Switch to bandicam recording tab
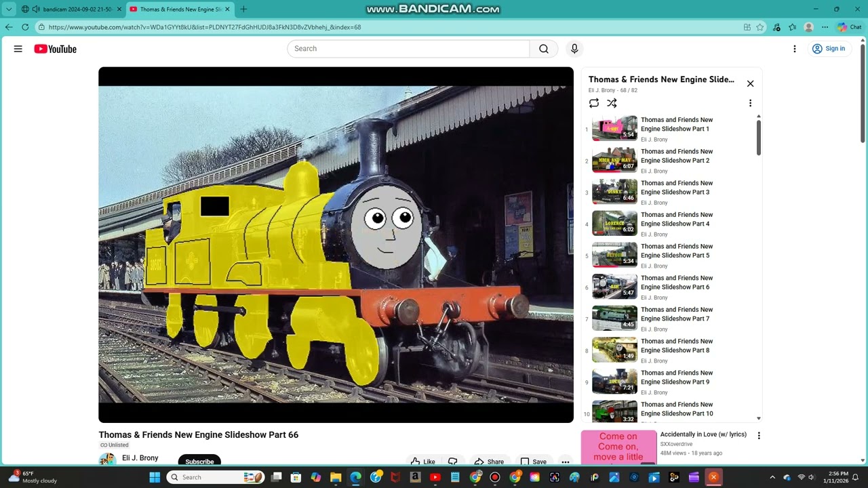 coord(71,9)
